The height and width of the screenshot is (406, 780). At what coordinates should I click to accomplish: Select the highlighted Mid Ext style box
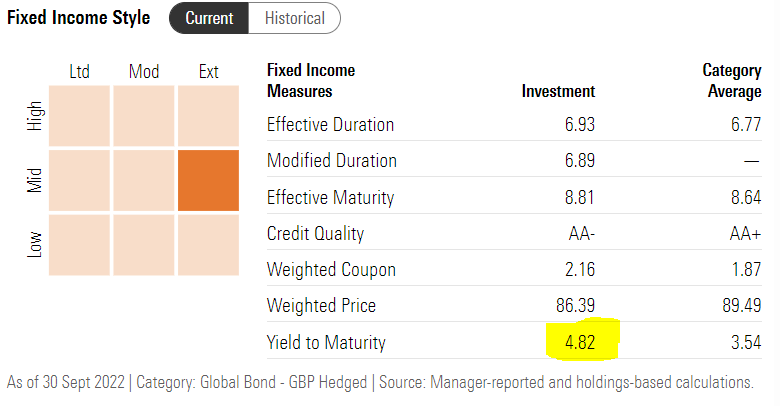[x=208, y=181]
